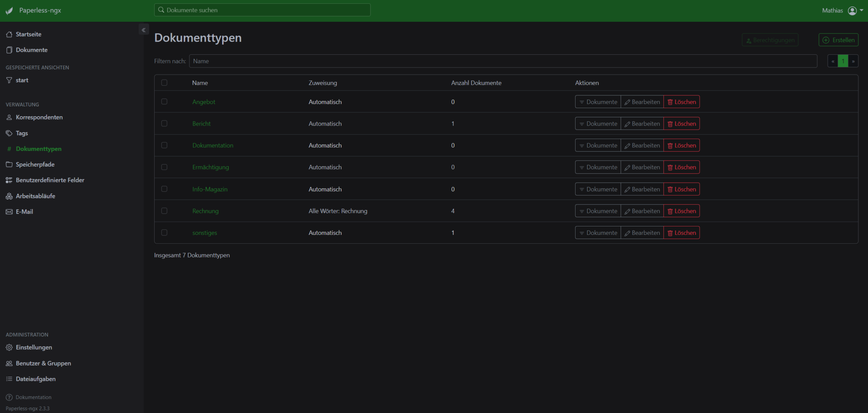Open Einstellungen gear settings
The height and width of the screenshot is (413, 868).
(x=33, y=347)
